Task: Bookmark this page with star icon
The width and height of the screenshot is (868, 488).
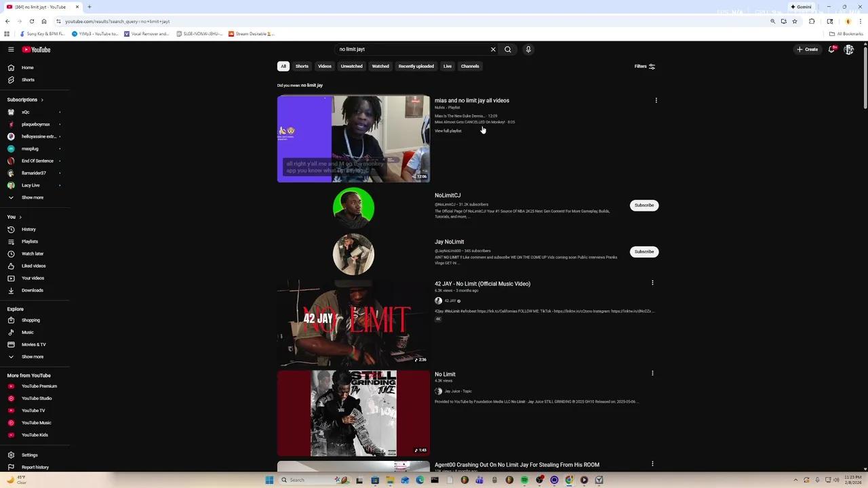Action: click(x=795, y=21)
